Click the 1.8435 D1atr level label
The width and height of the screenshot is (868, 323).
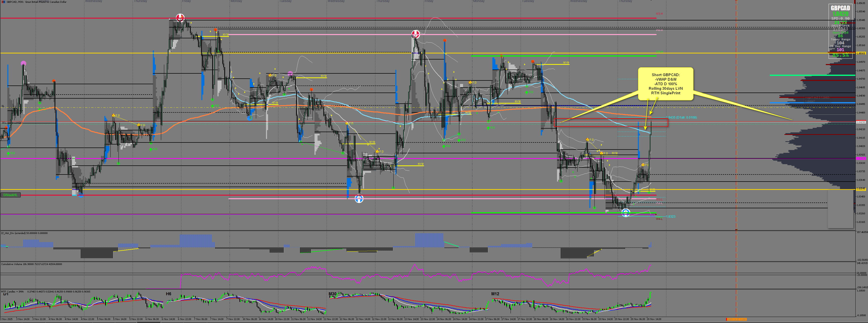(681, 118)
